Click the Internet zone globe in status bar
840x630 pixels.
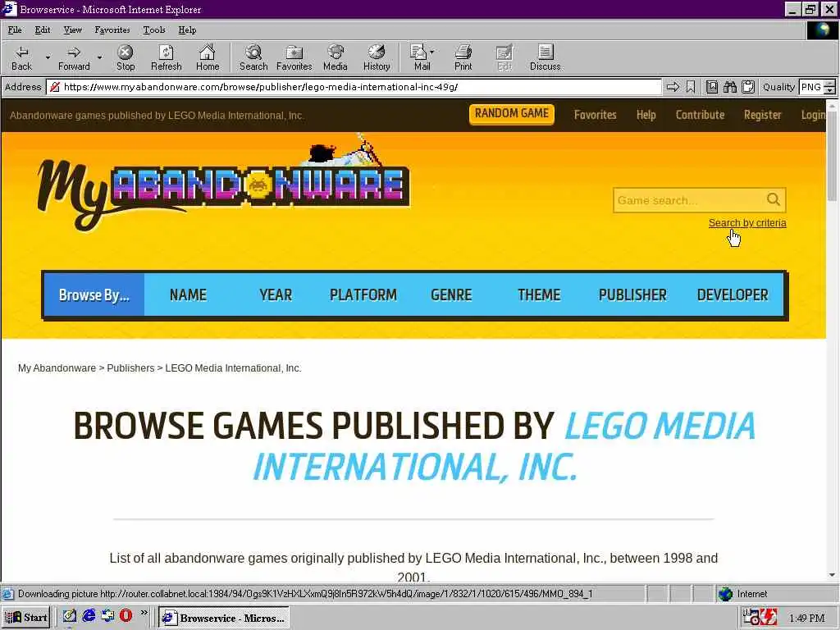(725, 594)
